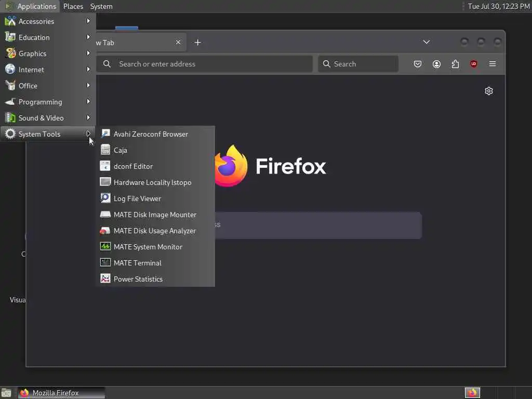Image resolution: width=532 pixels, height=399 pixels.
Task: Click the Mozilla Firefox taskbar button
Action: pyautogui.click(x=61, y=393)
